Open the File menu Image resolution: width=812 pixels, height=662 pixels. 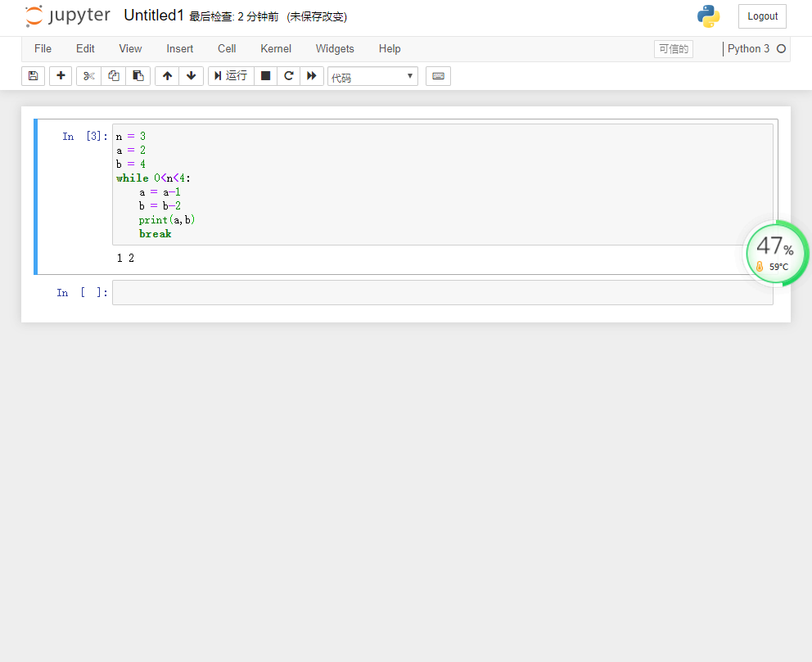tap(43, 48)
